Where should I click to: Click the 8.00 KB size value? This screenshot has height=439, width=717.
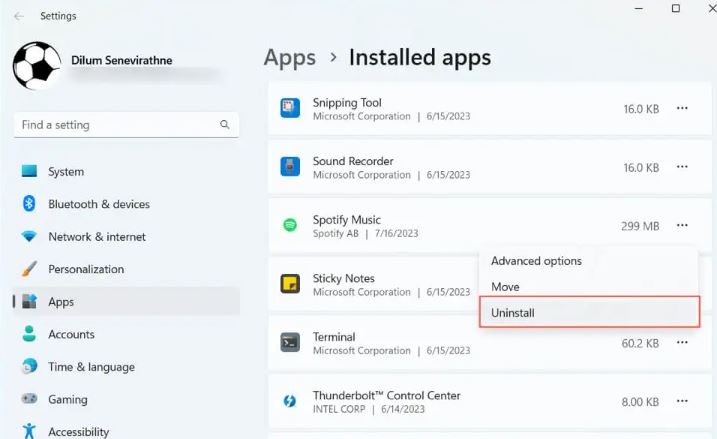pyautogui.click(x=640, y=402)
